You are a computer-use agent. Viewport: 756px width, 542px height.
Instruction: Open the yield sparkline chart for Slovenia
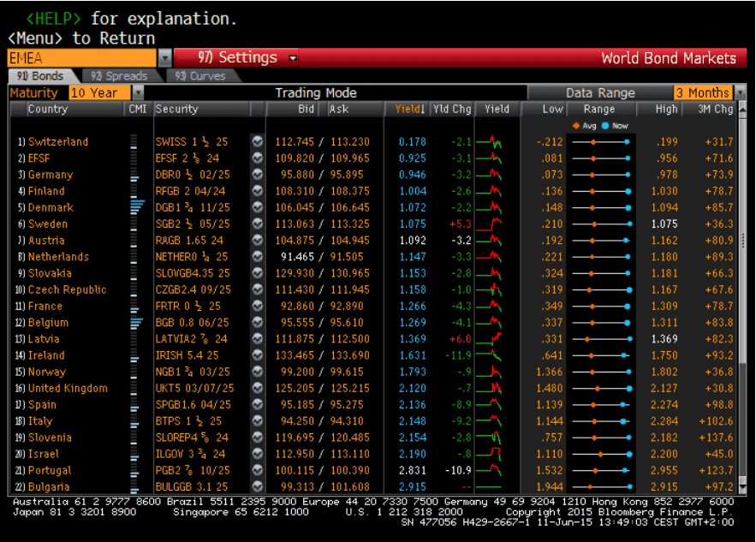[x=489, y=438]
